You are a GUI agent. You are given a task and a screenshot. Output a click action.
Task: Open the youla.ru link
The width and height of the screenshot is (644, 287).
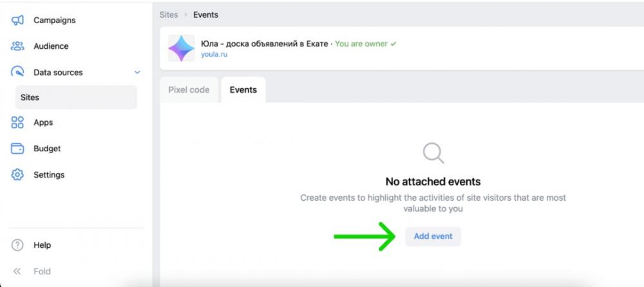pos(214,54)
